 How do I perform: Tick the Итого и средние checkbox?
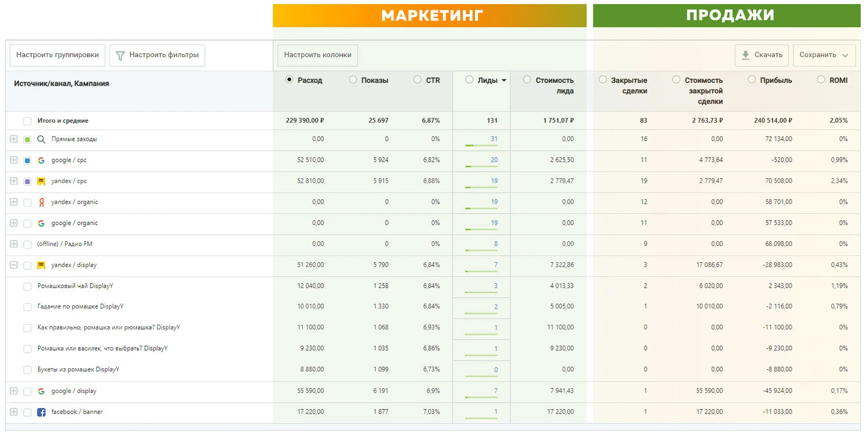(28, 121)
